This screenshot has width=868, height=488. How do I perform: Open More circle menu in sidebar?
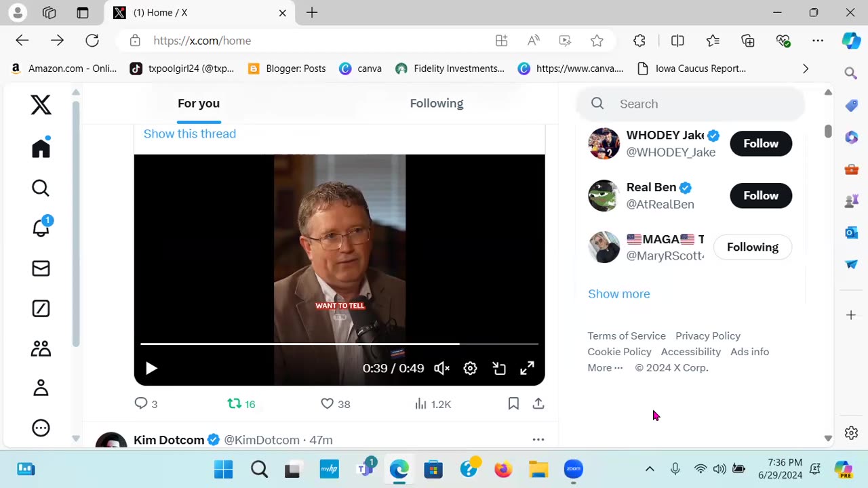pyautogui.click(x=41, y=428)
